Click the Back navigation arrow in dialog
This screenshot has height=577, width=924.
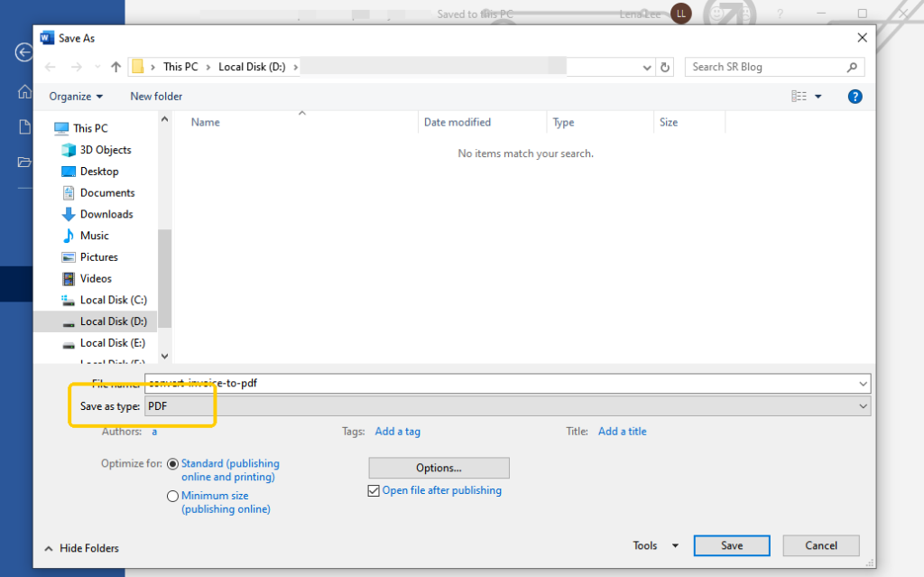(x=51, y=67)
